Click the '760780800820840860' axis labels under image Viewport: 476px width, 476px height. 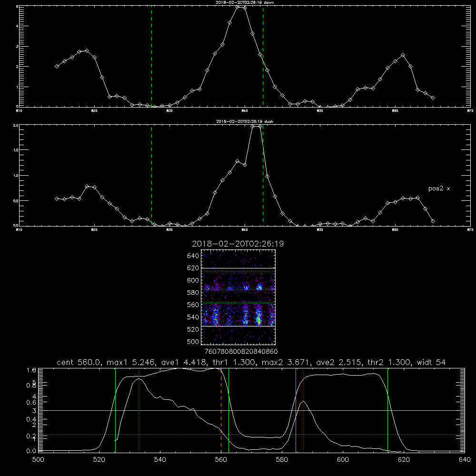click(x=241, y=352)
